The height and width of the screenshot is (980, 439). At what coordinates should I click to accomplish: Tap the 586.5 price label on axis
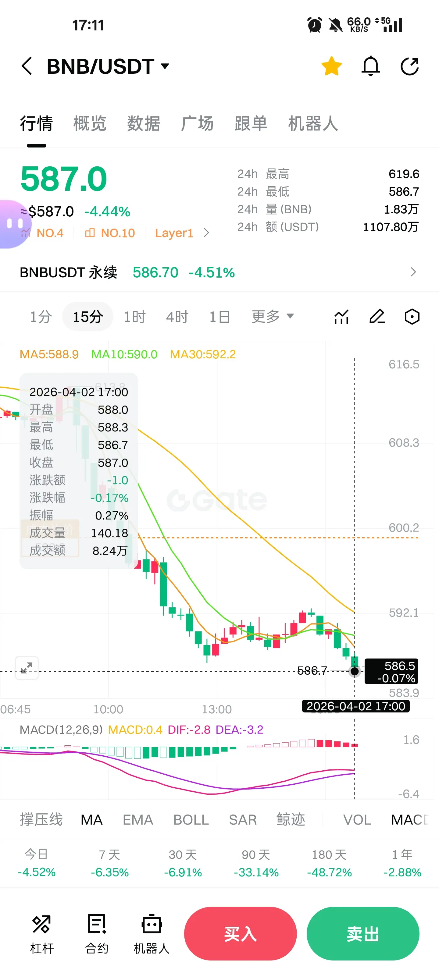[x=391, y=672]
